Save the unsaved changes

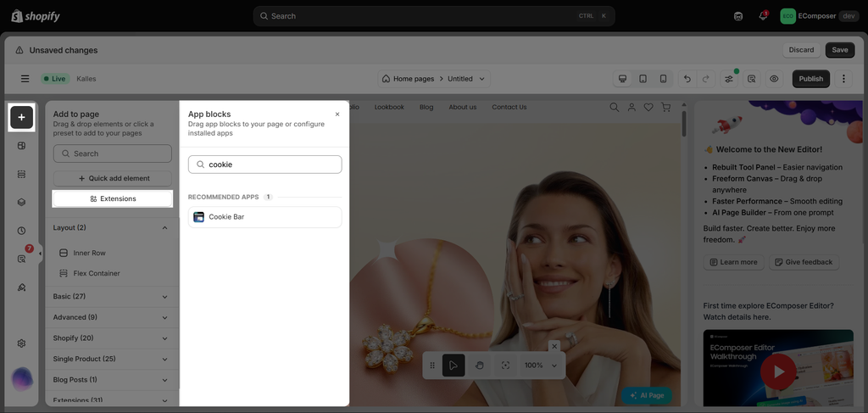pyautogui.click(x=840, y=50)
